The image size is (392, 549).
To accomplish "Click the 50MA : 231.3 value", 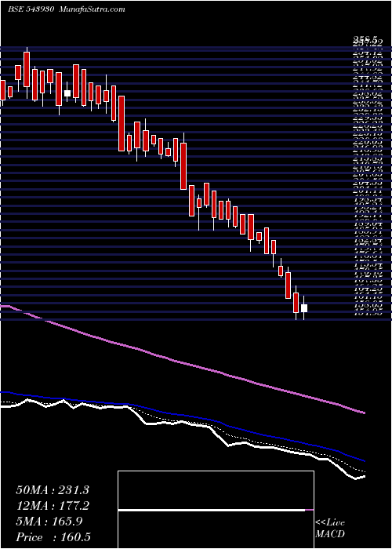I will 53,490.
